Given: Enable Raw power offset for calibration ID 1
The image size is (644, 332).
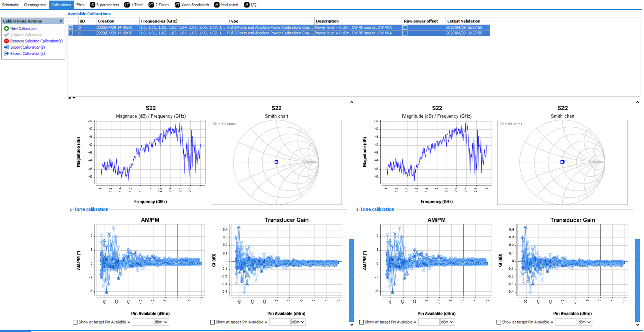Looking at the screenshot, I should [x=405, y=33].
